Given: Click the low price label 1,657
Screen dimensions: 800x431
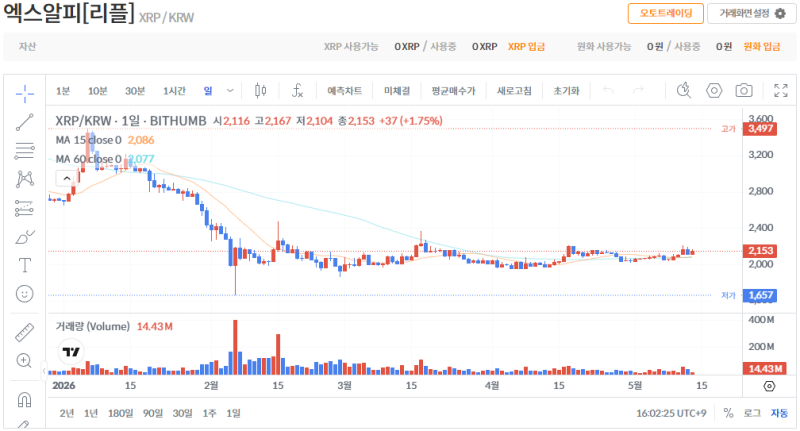Looking at the screenshot, I should [760, 295].
